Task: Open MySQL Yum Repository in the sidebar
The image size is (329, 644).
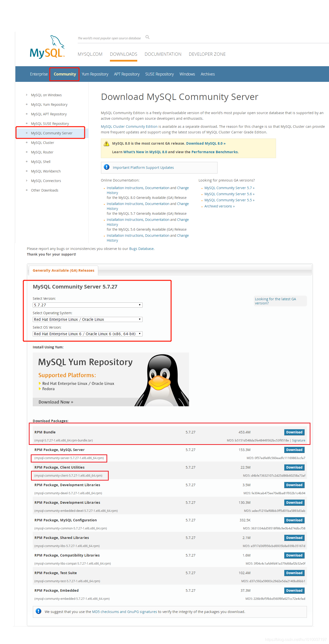Action: click(x=49, y=105)
